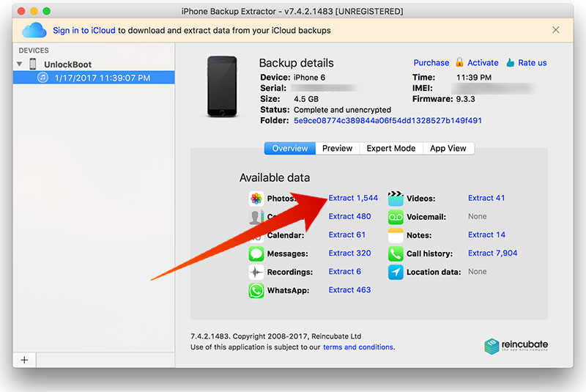Image resolution: width=586 pixels, height=392 pixels.
Task: Click the Complete and unencrypted status
Action: point(342,110)
